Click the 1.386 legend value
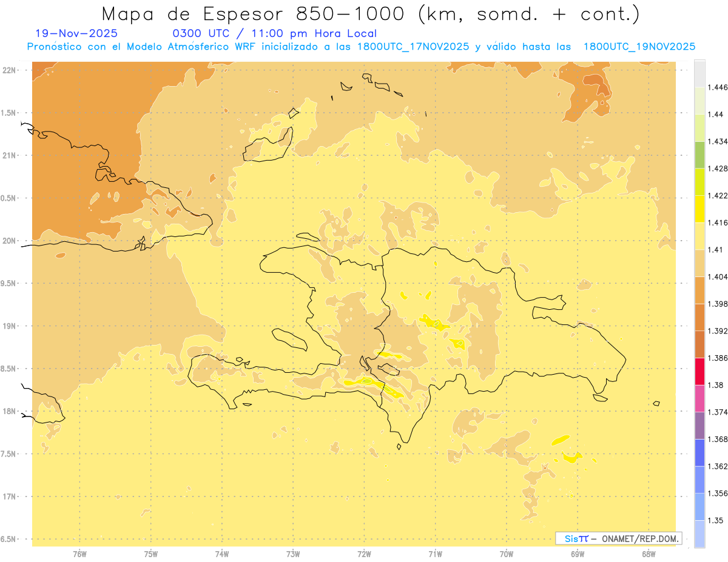 click(x=718, y=358)
